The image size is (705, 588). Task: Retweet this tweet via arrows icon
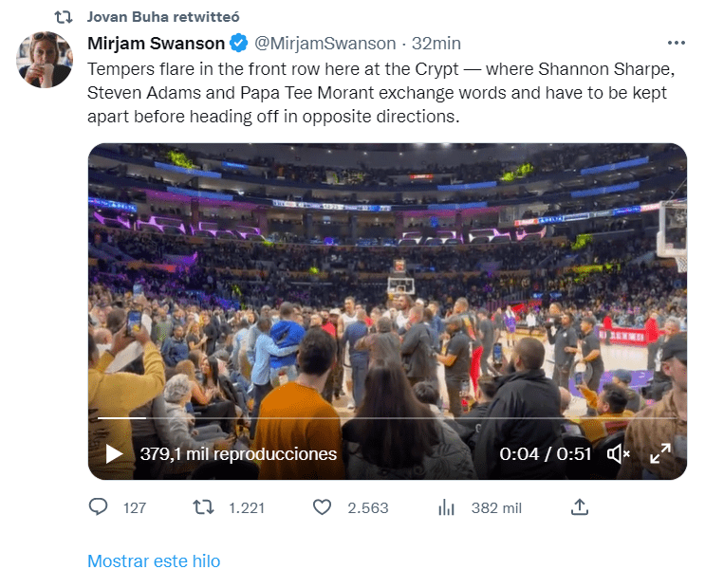(203, 507)
